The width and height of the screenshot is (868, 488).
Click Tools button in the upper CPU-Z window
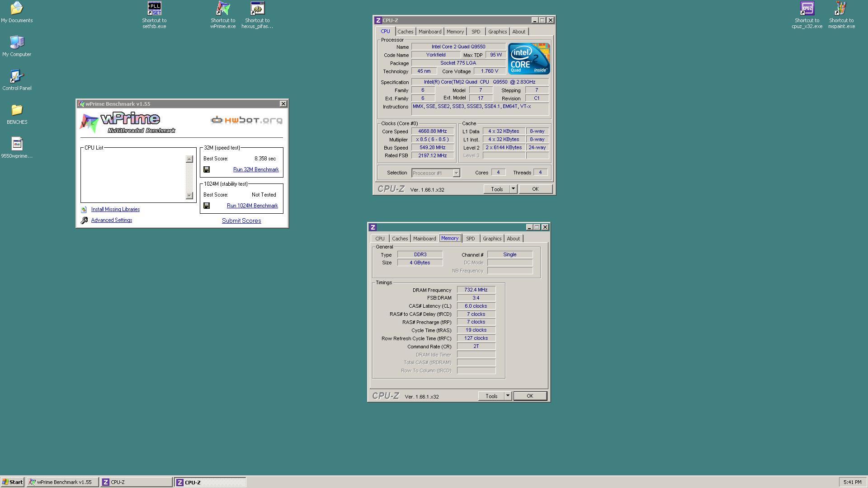click(x=497, y=189)
